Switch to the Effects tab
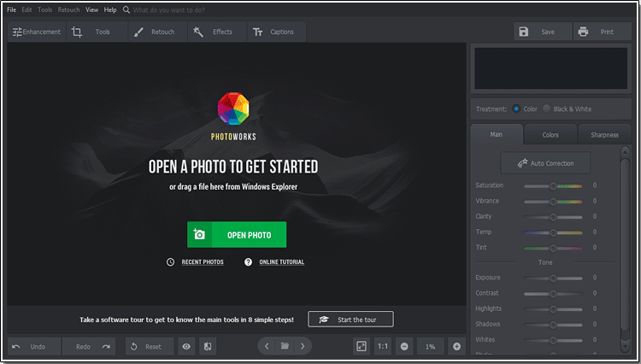 [x=217, y=32]
